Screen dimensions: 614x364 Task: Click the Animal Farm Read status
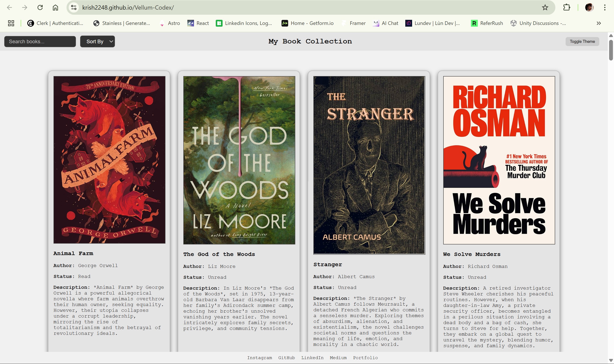point(84,276)
